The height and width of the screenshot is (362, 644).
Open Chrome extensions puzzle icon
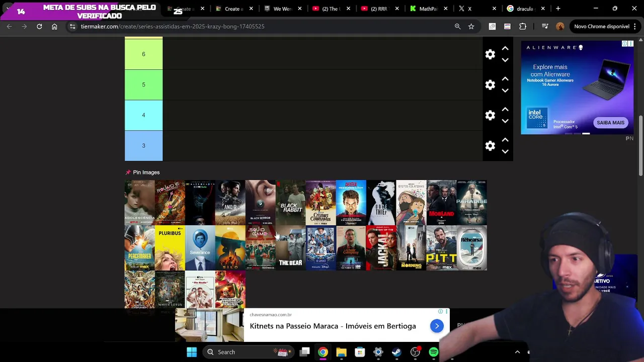(x=523, y=26)
